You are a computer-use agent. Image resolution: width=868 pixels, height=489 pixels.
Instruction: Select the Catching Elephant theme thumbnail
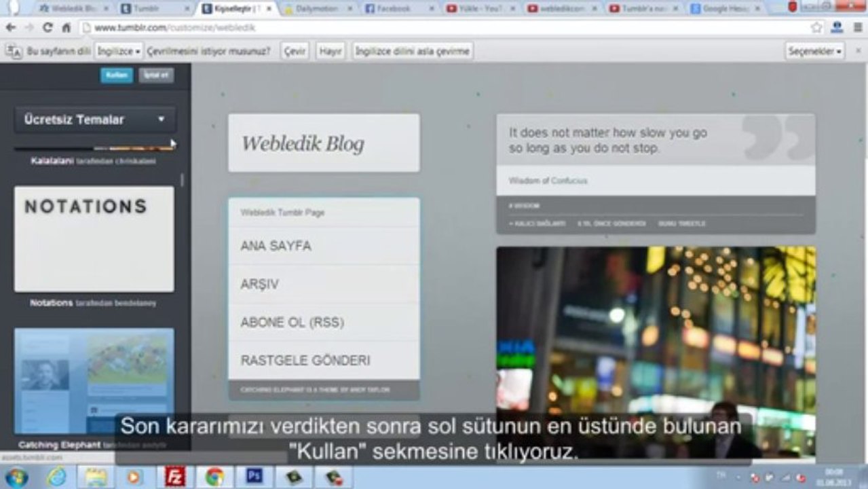click(94, 381)
